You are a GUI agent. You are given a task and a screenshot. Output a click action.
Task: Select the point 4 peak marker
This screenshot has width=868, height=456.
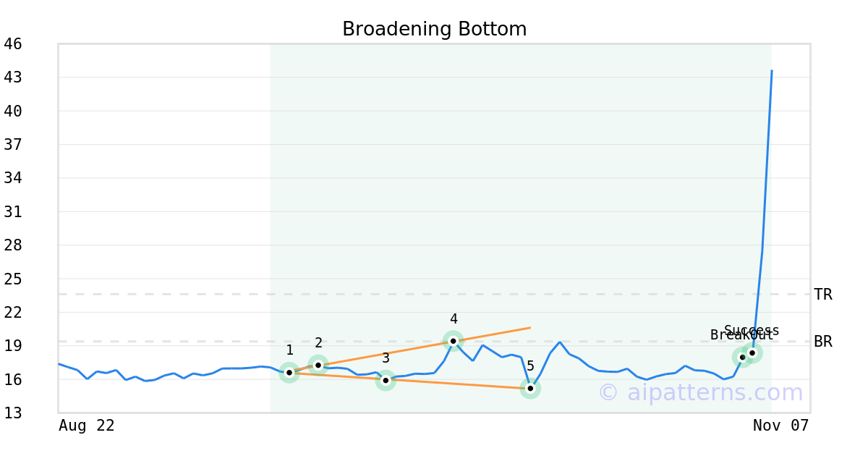click(453, 341)
